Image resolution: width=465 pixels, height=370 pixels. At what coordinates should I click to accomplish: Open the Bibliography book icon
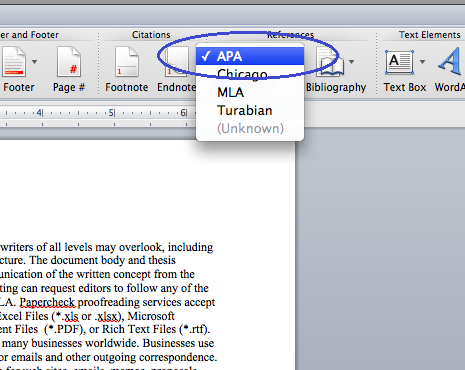[330, 62]
